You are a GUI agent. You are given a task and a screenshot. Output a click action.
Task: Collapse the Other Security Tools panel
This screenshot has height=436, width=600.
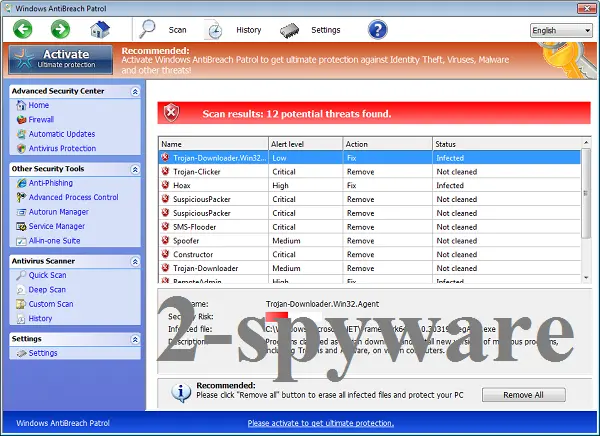click(135, 169)
